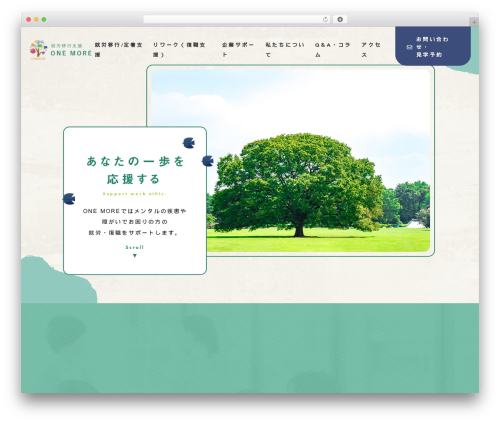Click the Support work ethic subtitle
The image size is (500, 423).
(134, 194)
